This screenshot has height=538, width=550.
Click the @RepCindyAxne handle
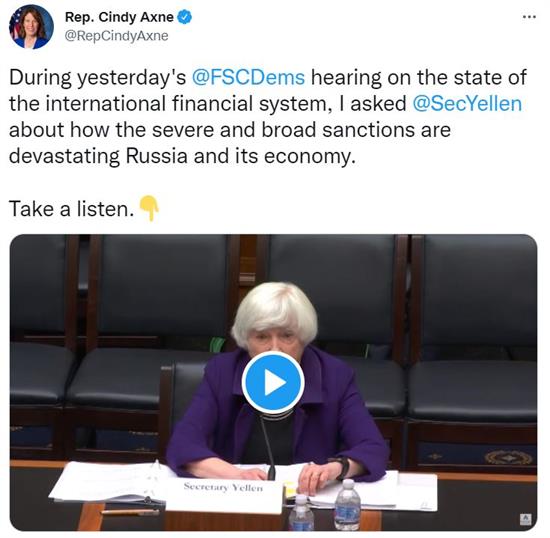point(117,36)
